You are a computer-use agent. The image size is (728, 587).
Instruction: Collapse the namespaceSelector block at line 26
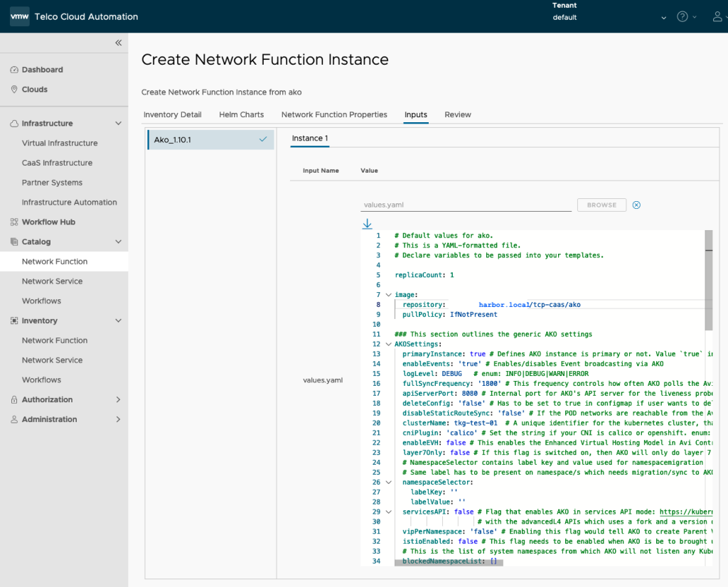(x=388, y=482)
